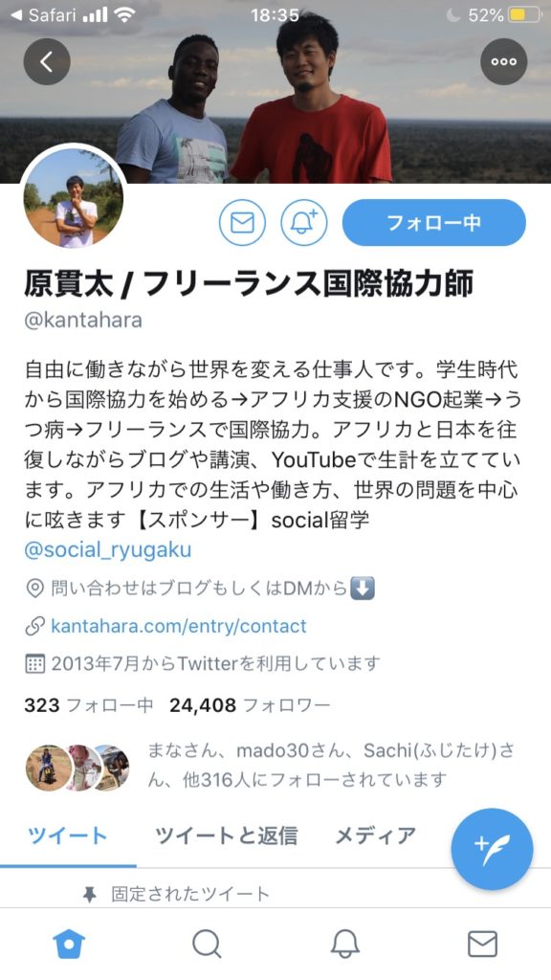
Task: Tap the back arrow button
Action: click(x=47, y=61)
